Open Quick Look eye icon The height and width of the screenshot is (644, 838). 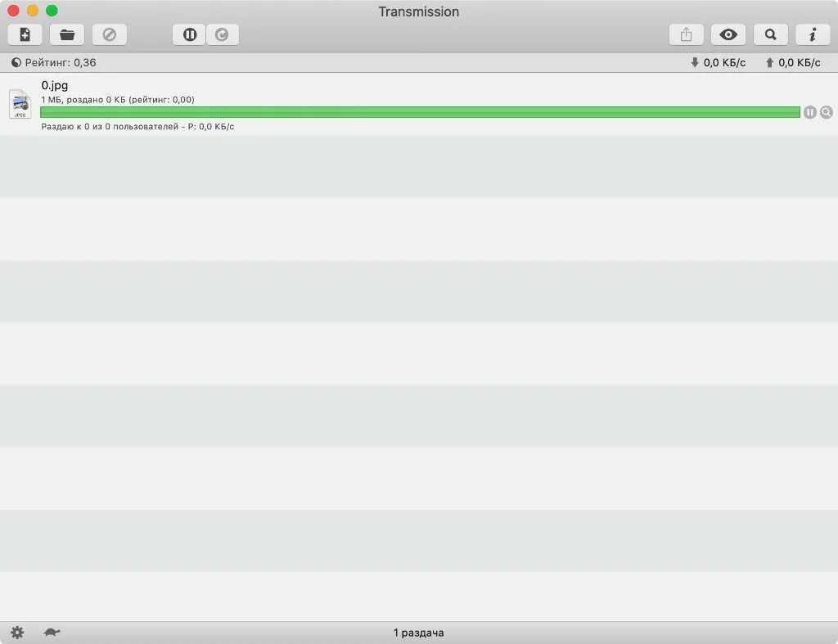tap(728, 34)
